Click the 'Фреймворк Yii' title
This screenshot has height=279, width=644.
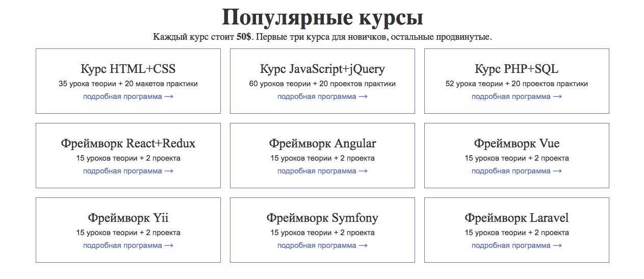[x=128, y=218]
